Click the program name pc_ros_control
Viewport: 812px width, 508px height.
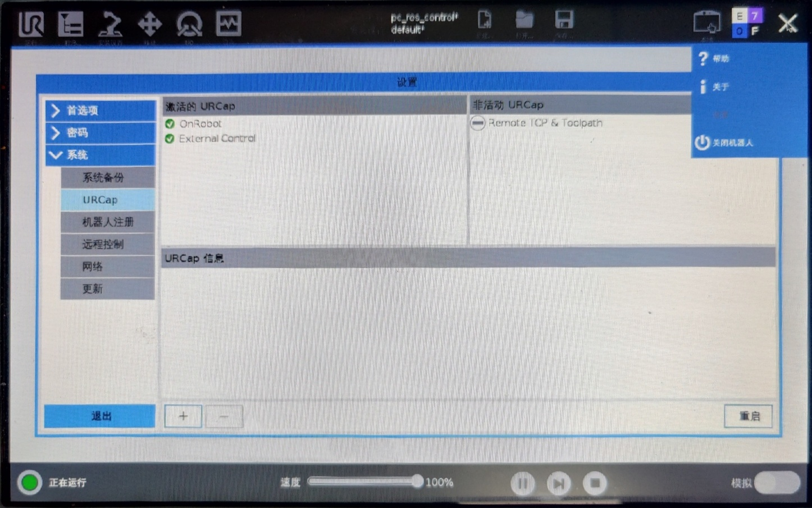click(x=424, y=17)
